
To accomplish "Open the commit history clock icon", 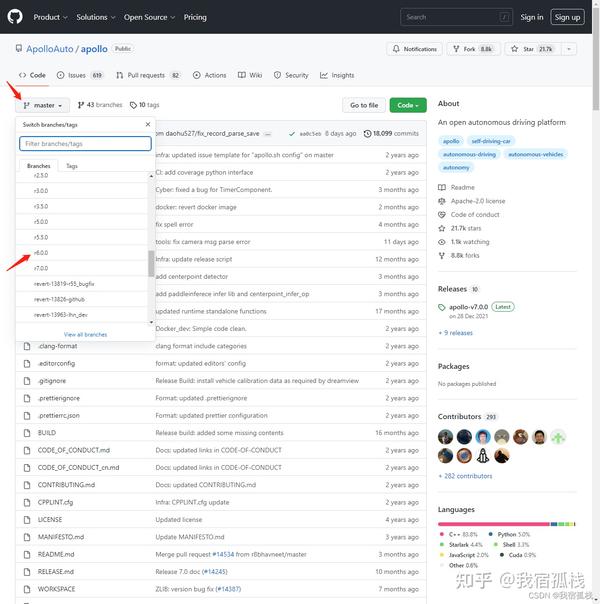I will click(367, 134).
